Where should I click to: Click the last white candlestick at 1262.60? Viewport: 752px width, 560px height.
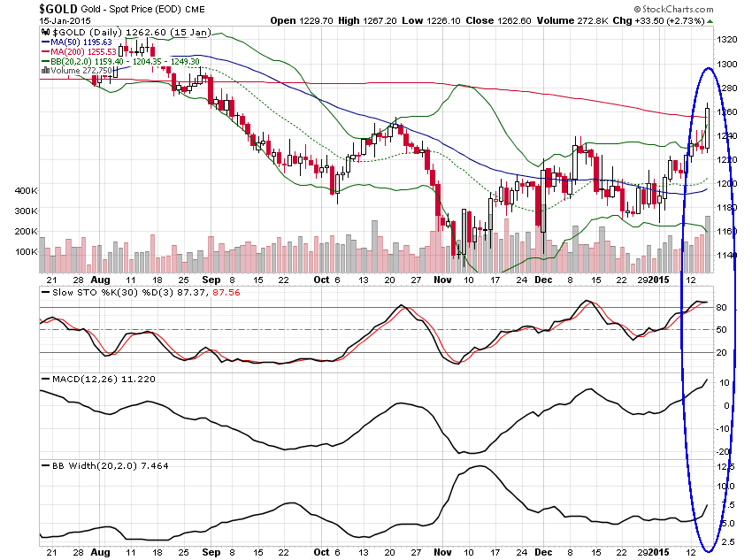tap(708, 127)
